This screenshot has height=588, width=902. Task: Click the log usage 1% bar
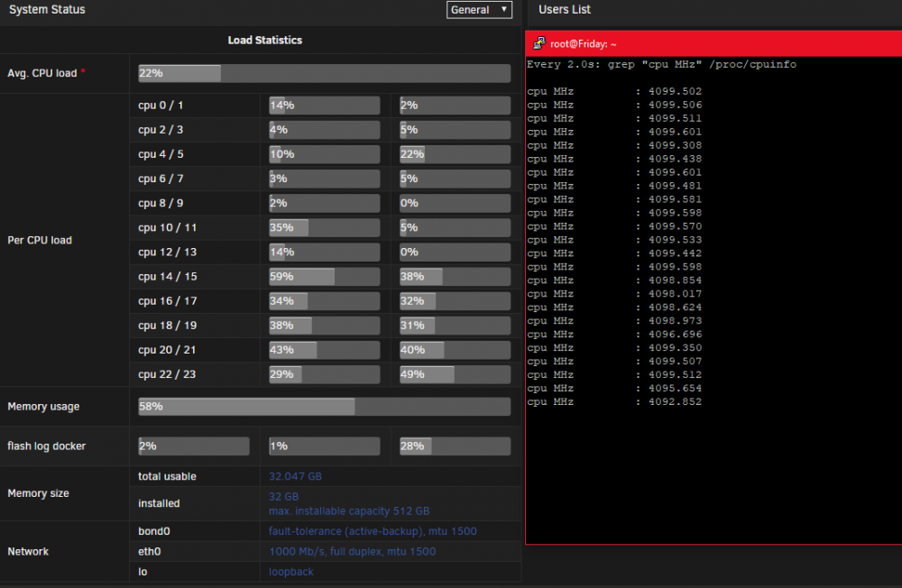point(325,446)
